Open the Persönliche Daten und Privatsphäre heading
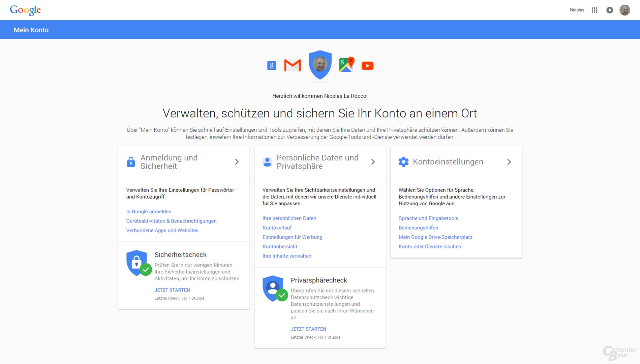 tap(317, 162)
